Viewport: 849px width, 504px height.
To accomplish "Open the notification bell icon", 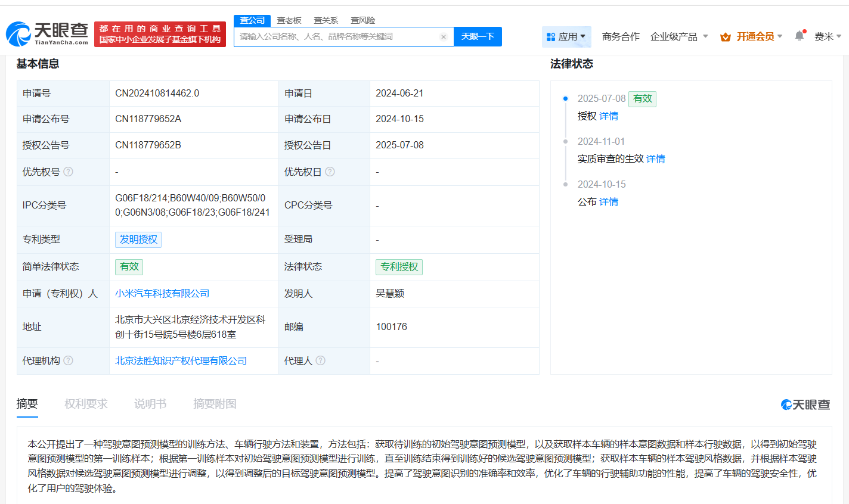I will [799, 36].
